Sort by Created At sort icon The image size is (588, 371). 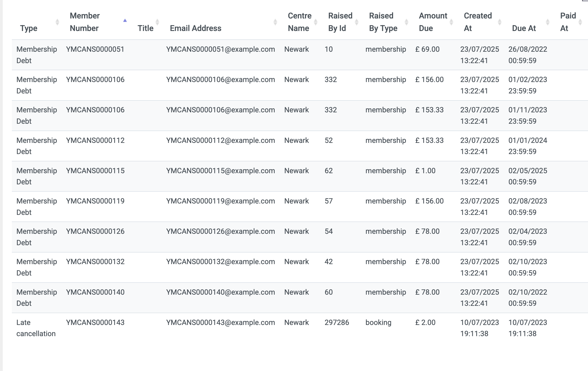pyautogui.click(x=499, y=22)
